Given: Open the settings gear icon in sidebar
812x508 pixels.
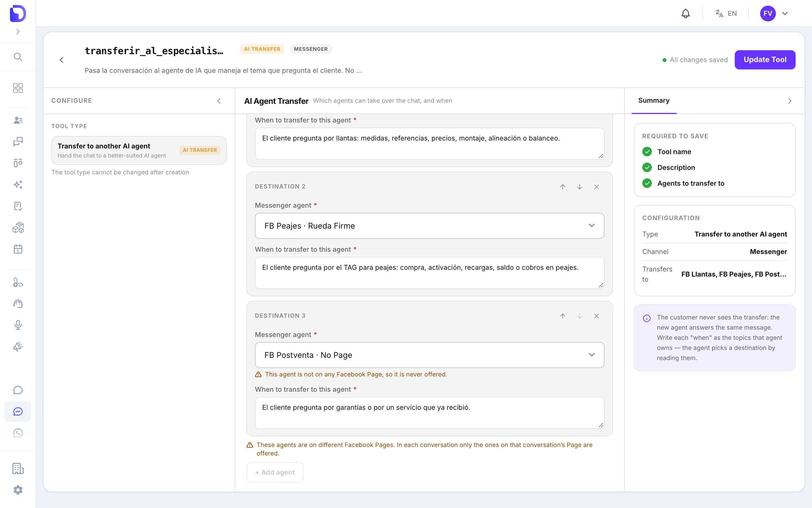Looking at the screenshot, I should click(18, 490).
